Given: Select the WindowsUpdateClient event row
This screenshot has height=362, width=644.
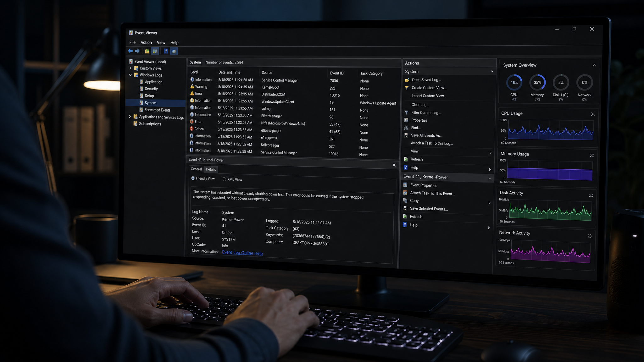Looking at the screenshot, I should (x=293, y=101).
